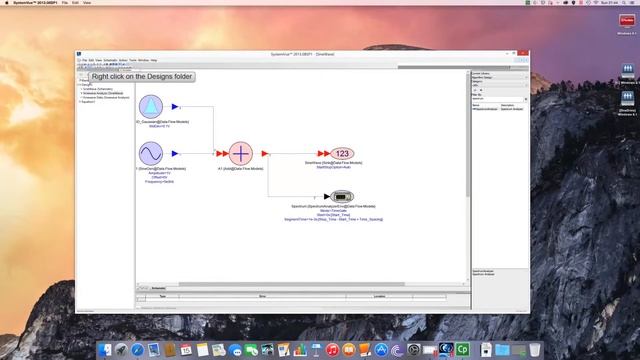
Task: Open the Schematic menu
Action: pos(110,60)
